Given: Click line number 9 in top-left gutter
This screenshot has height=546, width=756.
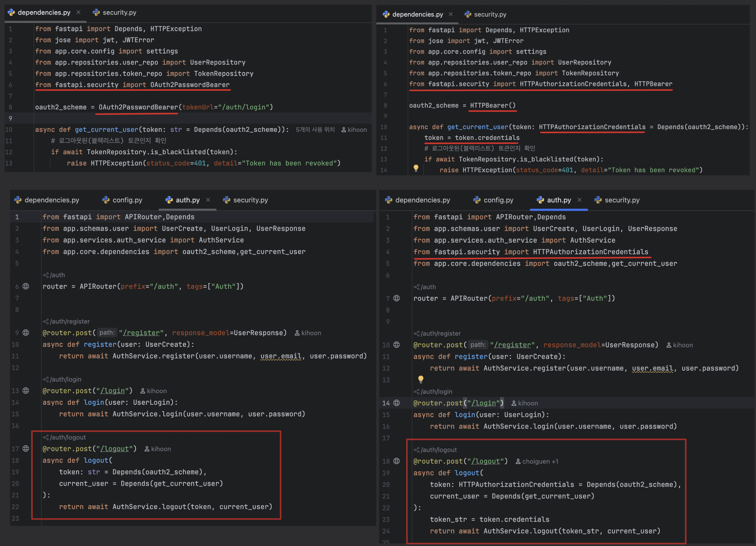Looking at the screenshot, I should (x=10, y=118).
